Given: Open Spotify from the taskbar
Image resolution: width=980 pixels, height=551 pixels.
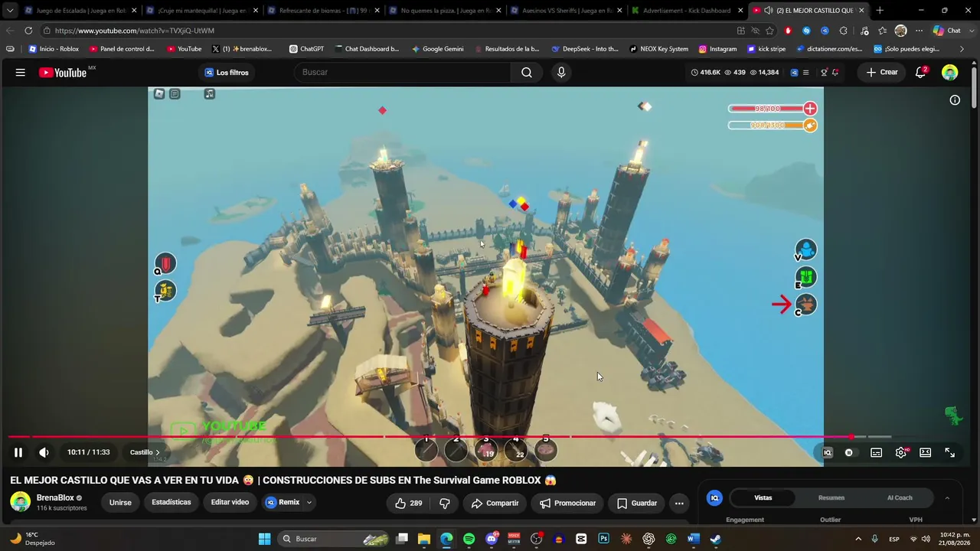Looking at the screenshot, I should pos(469,539).
